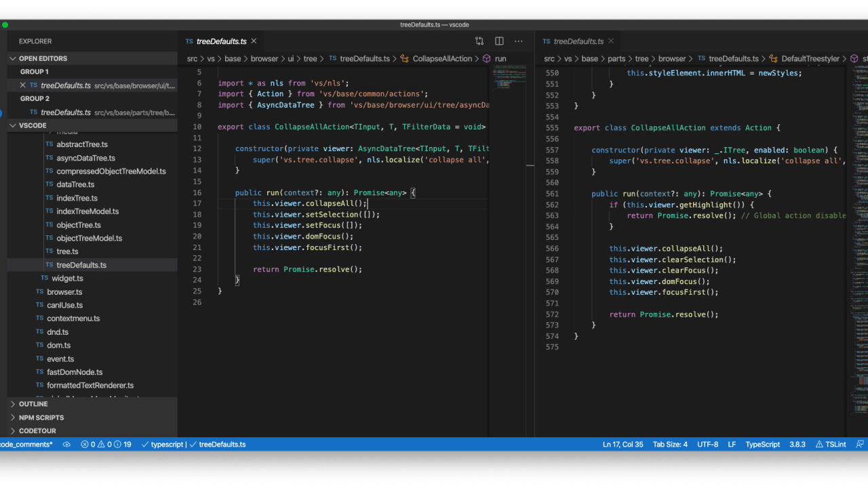Image resolution: width=868 pixels, height=488 pixels.
Task: Click 'Ln 17, Col 35' cursor position
Action: (x=623, y=445)
